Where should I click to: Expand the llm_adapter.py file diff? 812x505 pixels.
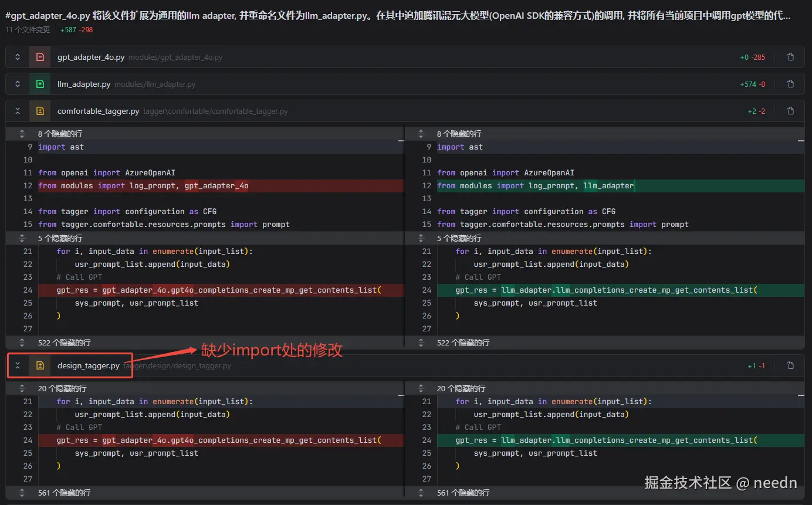(x=18, y=84)
